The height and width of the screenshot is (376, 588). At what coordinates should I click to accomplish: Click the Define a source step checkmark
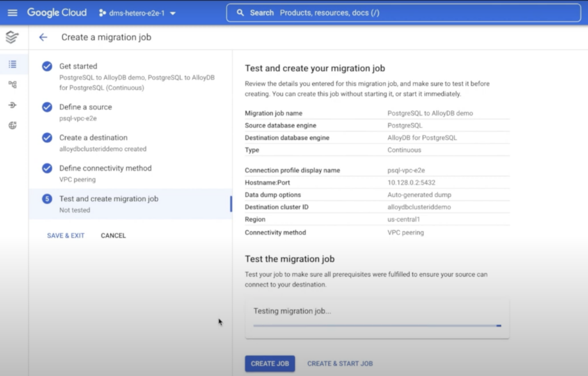tap(47, 107)
